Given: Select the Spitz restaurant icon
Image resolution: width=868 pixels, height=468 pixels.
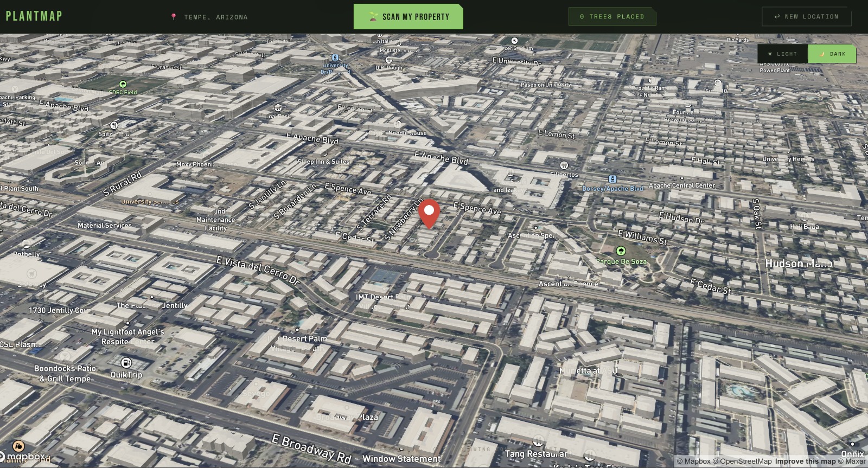Looking at the screenshot, I should (114, 125).
